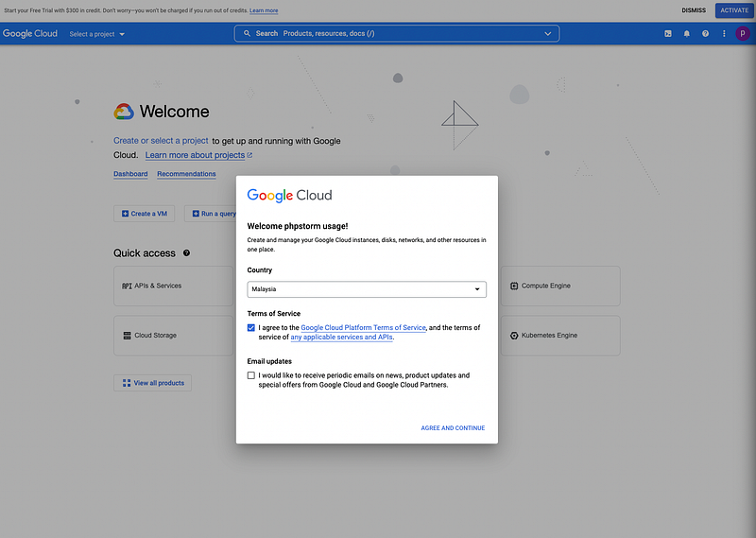Open any applicable services and APIs link
This screenshot has height=538, width=756.
point(341,337)
